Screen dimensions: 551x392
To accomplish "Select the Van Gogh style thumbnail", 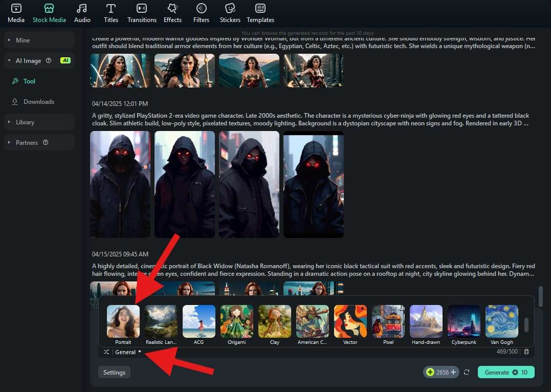I will [x=502, y=321].
